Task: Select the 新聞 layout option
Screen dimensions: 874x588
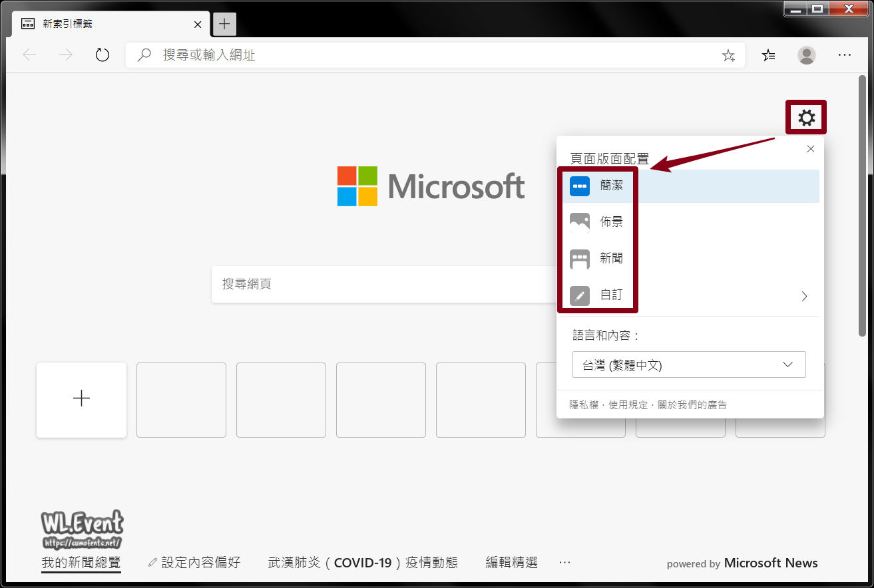Action: (x=690, y=258)
